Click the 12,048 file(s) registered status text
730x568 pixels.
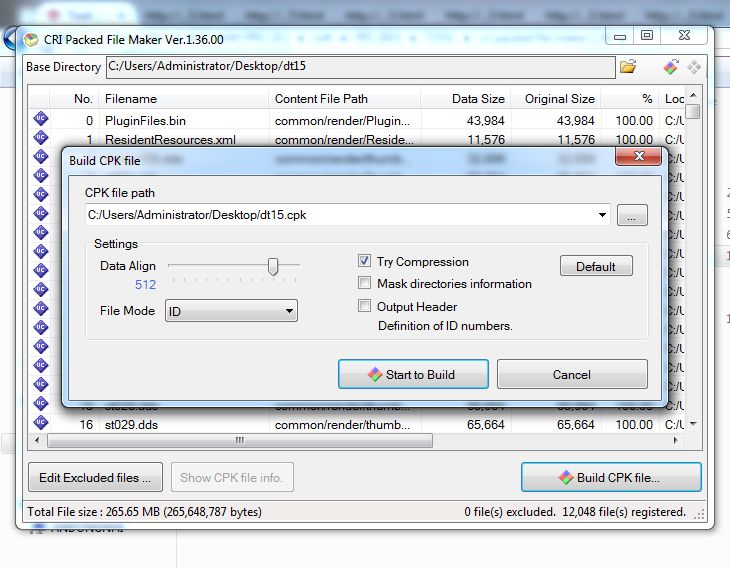click(624, 512)
